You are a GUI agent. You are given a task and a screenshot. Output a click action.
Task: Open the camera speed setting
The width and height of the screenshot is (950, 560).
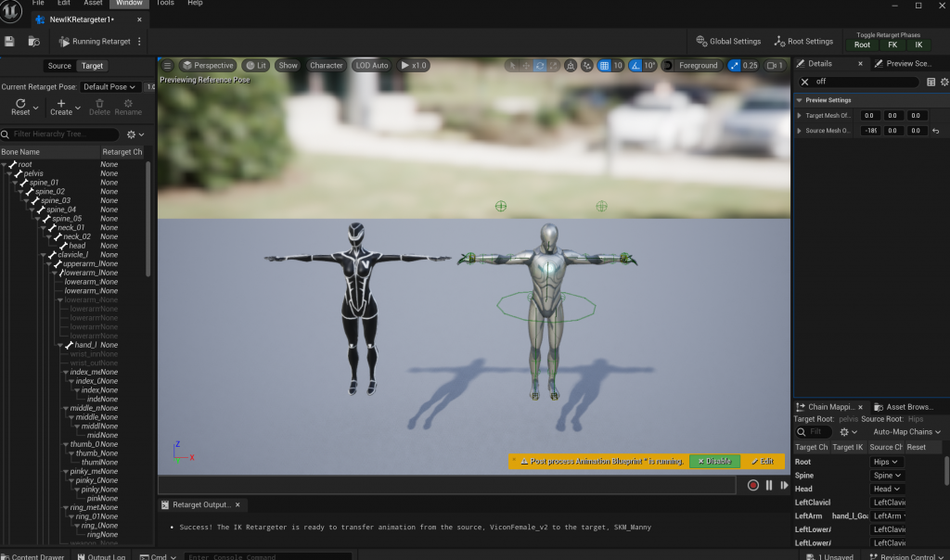pyautogui.click(x=775, y=66)
